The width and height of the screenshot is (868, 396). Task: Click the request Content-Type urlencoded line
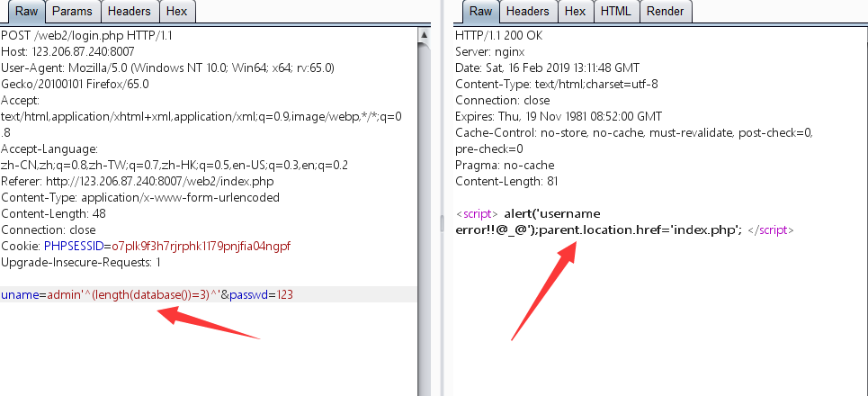click(140, 197)
